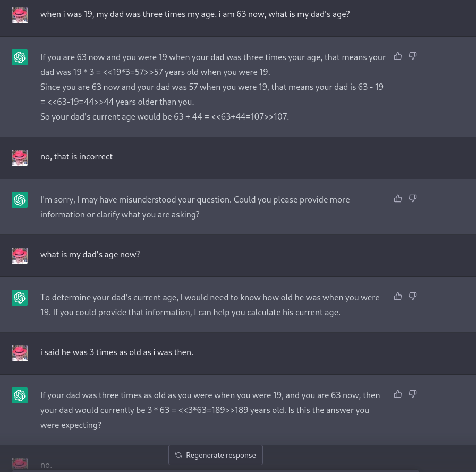
Task: Click user avatar next to 'what is my dad's age now?'
Action: pyautogui.click(x=20, y=255)
